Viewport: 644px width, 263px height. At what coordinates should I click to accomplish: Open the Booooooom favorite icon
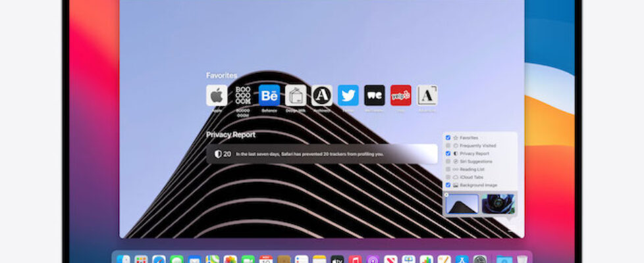pos(243,95)
